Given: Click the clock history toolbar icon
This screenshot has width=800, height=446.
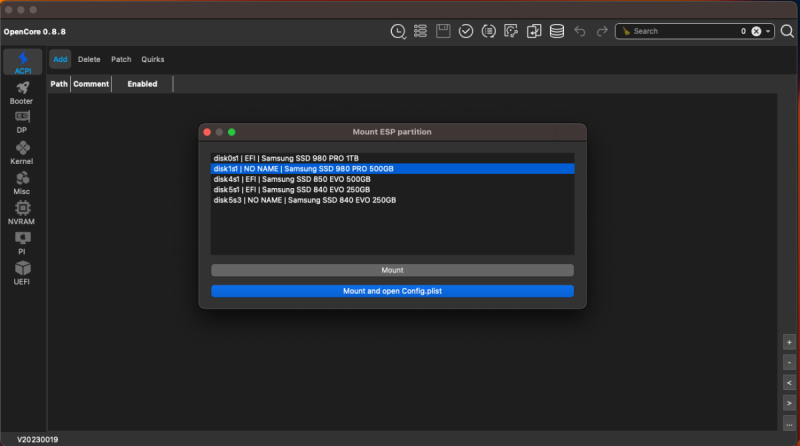Looking at the screenshot, I should click(398, 32).
